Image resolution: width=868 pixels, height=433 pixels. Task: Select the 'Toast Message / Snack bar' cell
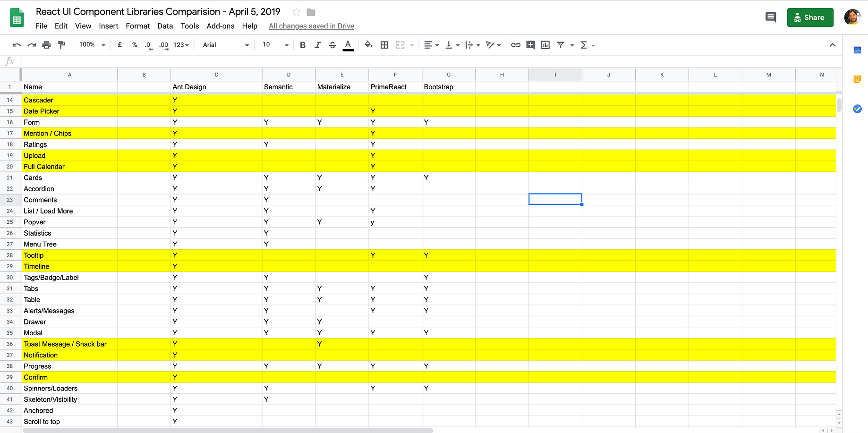point(70,344)
